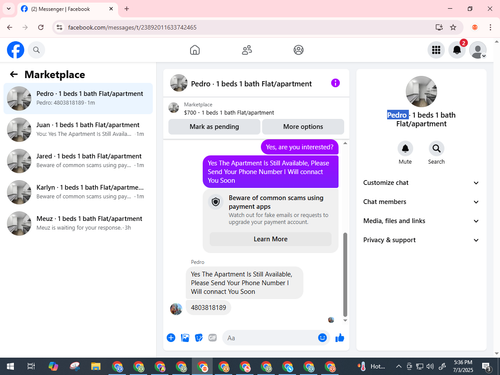Open File Explorer from the taskbar
Viewport: 500px width, 375px height.
pyautogui.click(x=96, y=367)
